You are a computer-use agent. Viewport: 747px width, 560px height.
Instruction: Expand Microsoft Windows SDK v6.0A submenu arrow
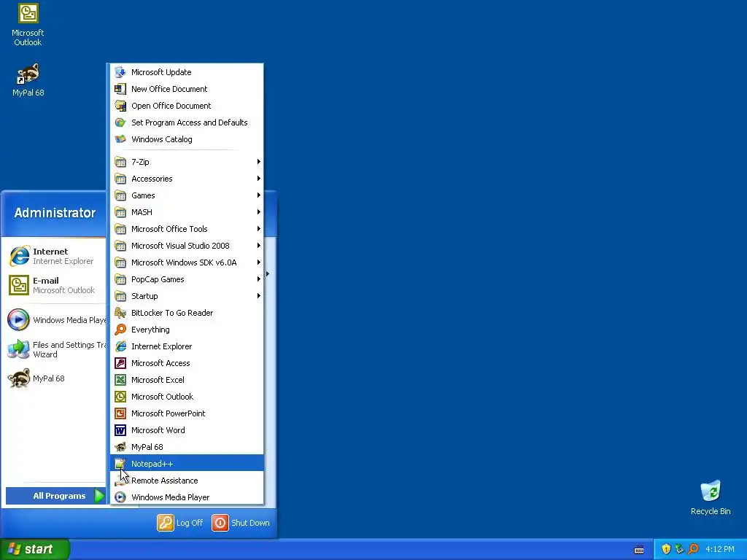click(x=259, y=262)
